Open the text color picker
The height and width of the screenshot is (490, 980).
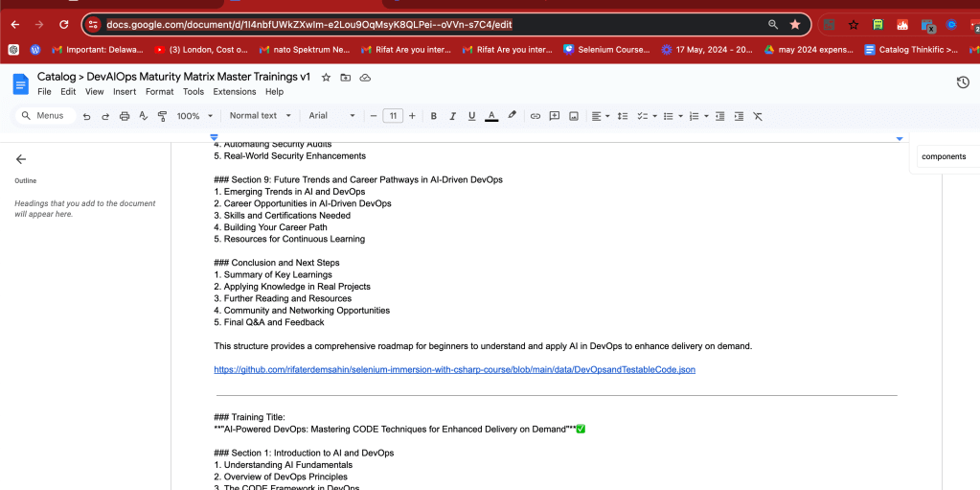pos(491,116)
